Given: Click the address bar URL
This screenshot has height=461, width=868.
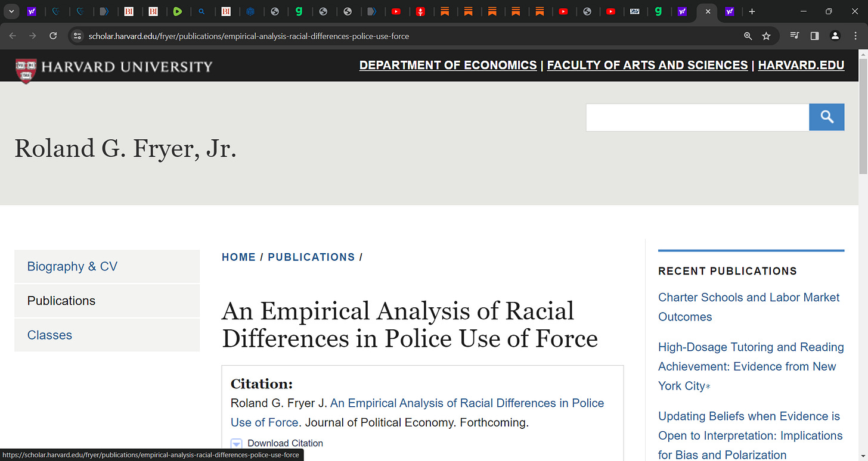Looking at the screenshot, I should 249,36.
